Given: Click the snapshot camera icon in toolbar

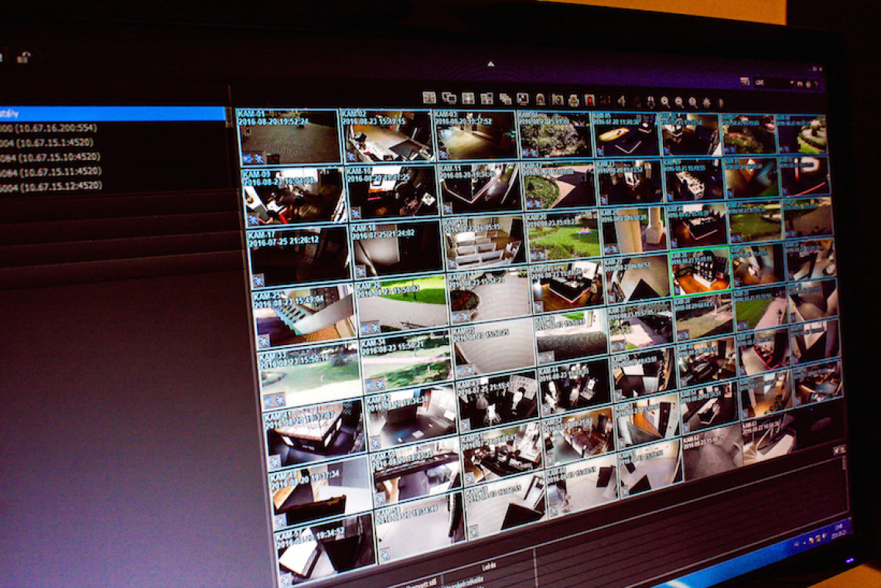Looking at the screenshot, I should click(x=557, y=99).
